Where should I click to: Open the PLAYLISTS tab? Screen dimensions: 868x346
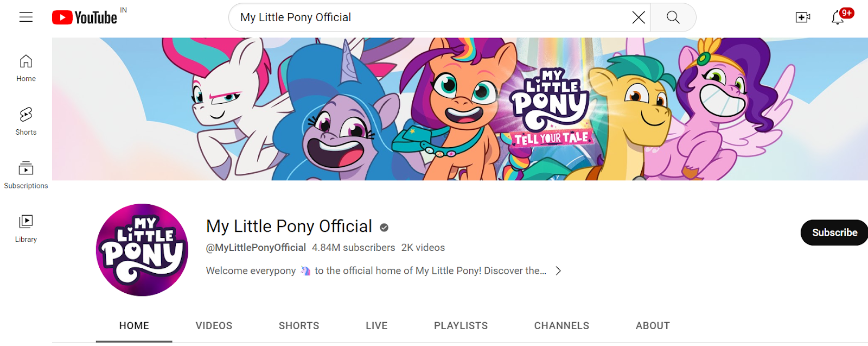pos(461,326)
